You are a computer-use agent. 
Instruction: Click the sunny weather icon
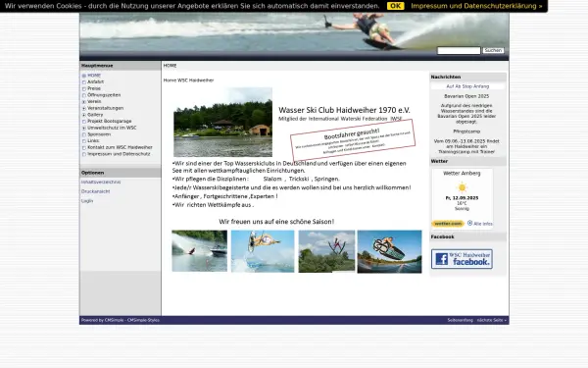point(462,187)
